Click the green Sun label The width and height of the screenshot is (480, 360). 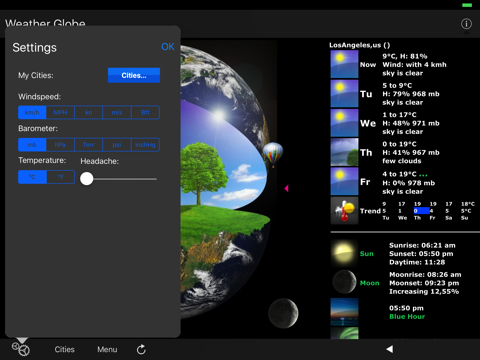pyautogui.click(x=367, y=254)
